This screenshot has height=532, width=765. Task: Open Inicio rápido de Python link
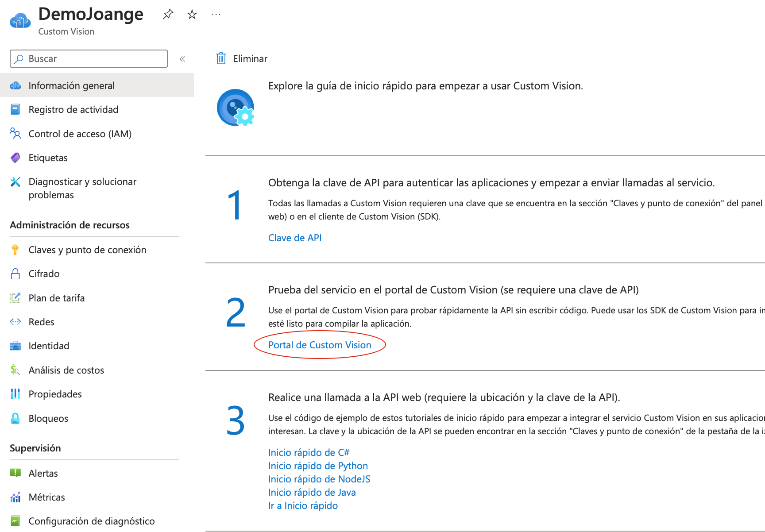click(x=318, y=466)
